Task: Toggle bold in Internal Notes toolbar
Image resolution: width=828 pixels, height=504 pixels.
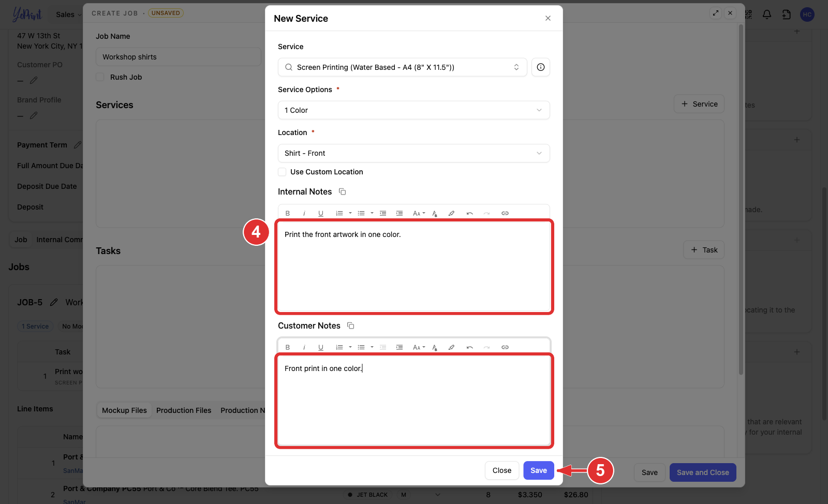Action: 288,213
